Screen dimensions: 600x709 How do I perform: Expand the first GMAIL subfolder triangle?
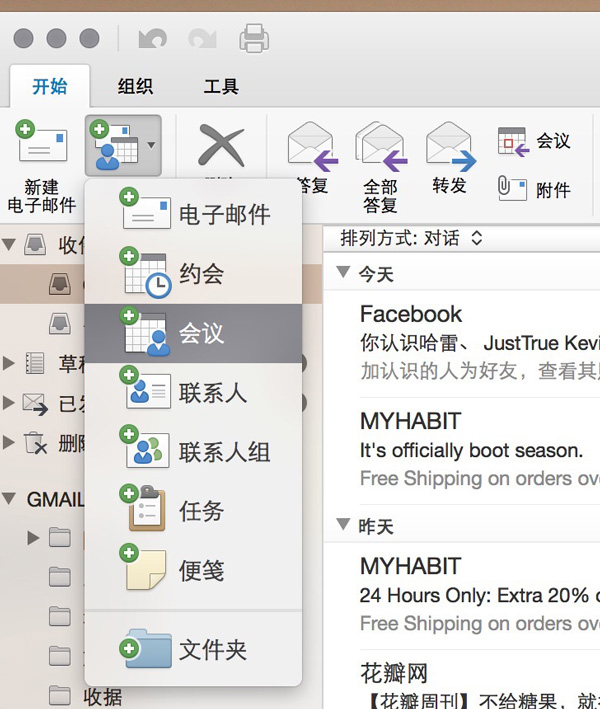[x=33, y=538]
